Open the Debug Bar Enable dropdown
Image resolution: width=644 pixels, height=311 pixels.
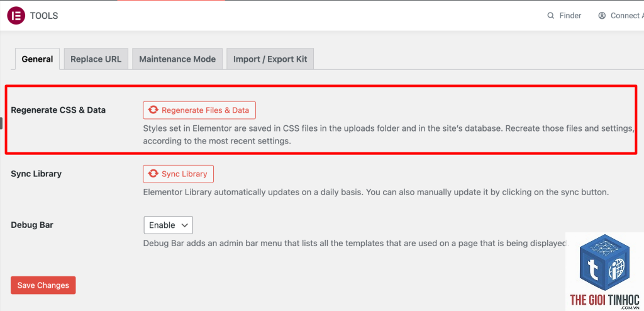pyautogui.click(x=169, y=225)
